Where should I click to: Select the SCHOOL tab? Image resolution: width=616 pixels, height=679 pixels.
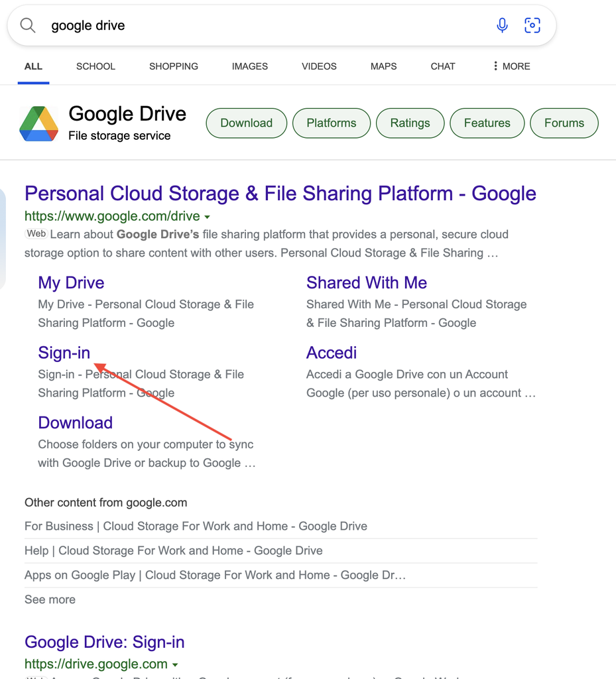click(95, 66)
